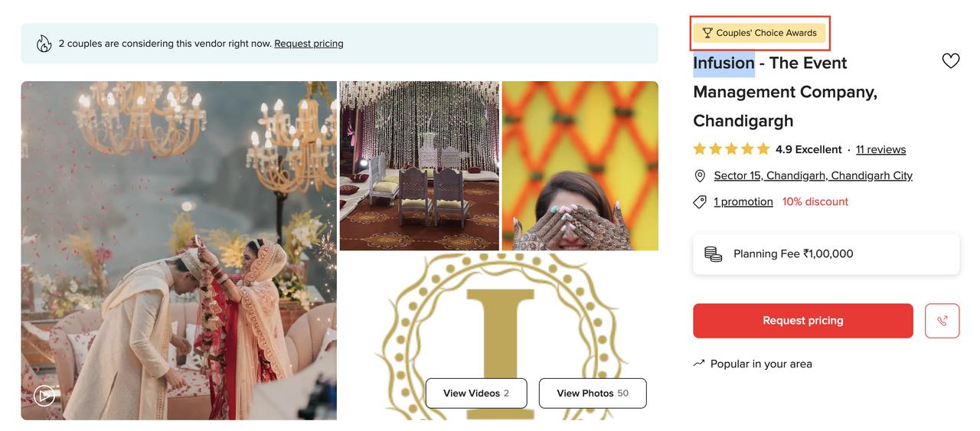Click the play video icon on wedding photo
980x431 pixels.
tap(44, 395)
